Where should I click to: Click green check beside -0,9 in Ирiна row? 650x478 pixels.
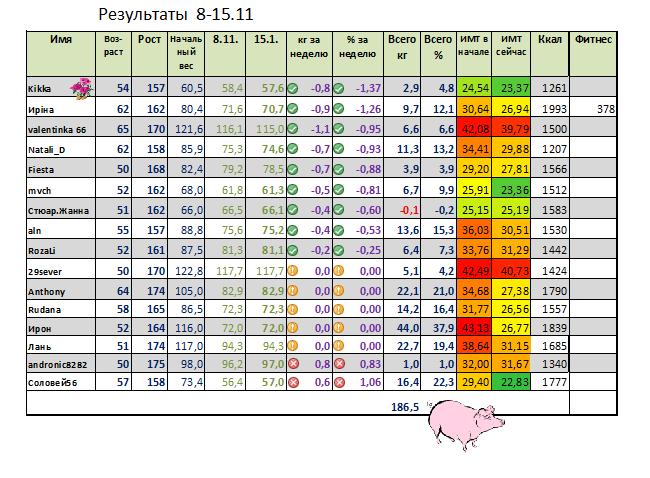tap(293, 109)
